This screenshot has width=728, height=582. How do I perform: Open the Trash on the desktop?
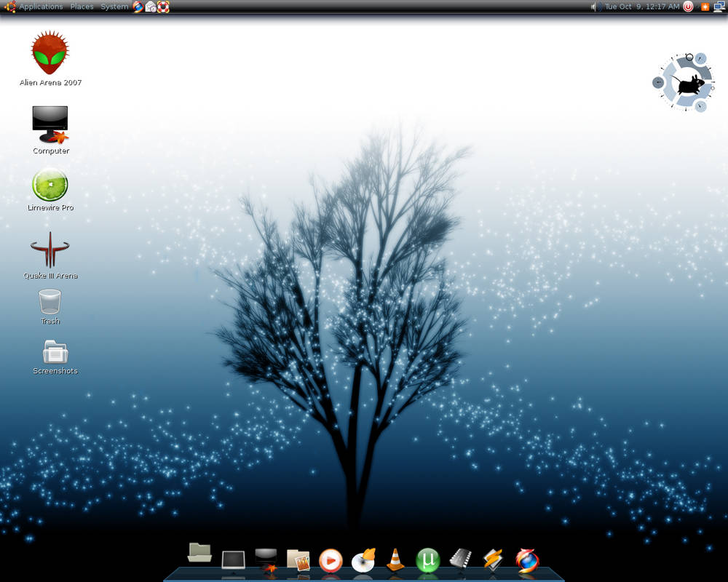50,302
